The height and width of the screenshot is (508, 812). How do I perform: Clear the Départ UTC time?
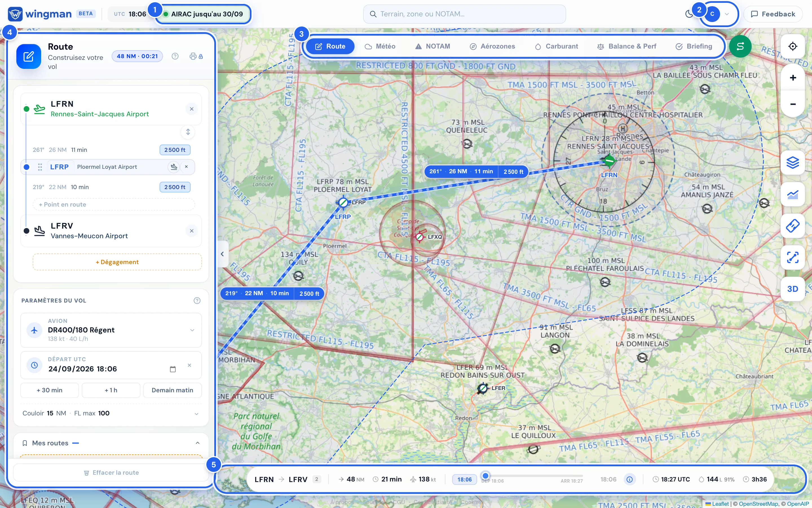(x=189, y=365)
